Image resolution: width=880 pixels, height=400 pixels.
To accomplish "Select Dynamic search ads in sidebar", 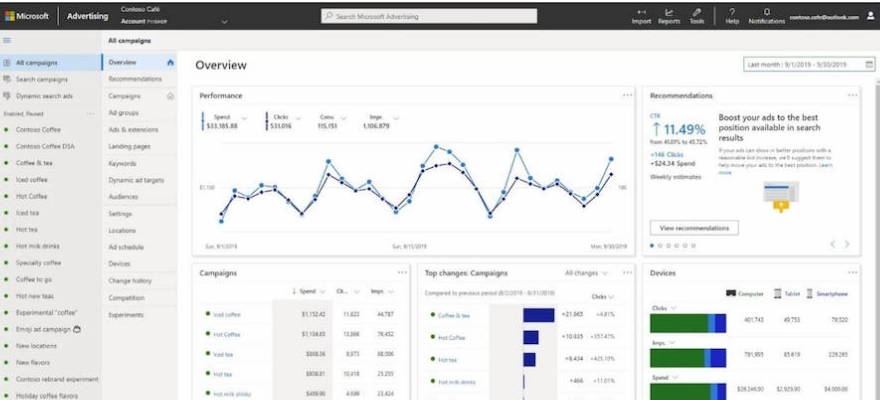I will tap(44, 96).
